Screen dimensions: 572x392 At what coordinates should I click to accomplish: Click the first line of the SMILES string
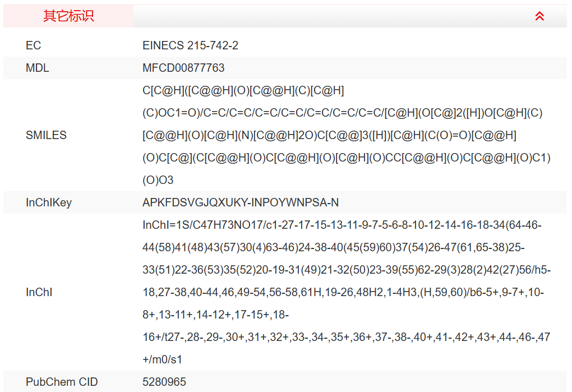tap(243, 90)
